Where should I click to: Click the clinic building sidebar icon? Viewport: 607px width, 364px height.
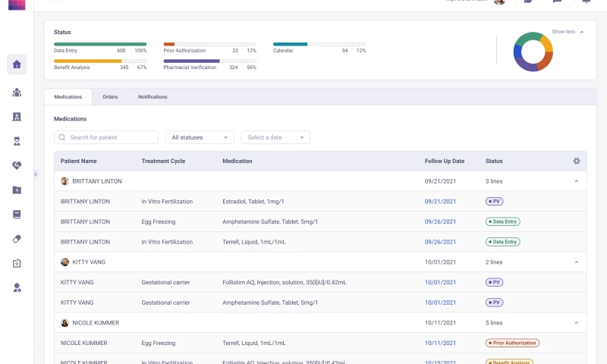[17, 117]
